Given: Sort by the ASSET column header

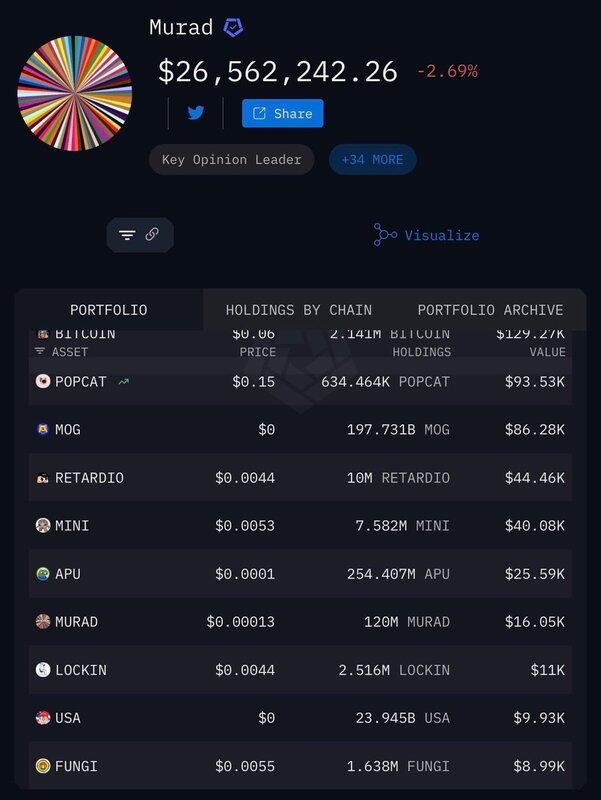Looking at the screenshot, I should tap(69, 352).
